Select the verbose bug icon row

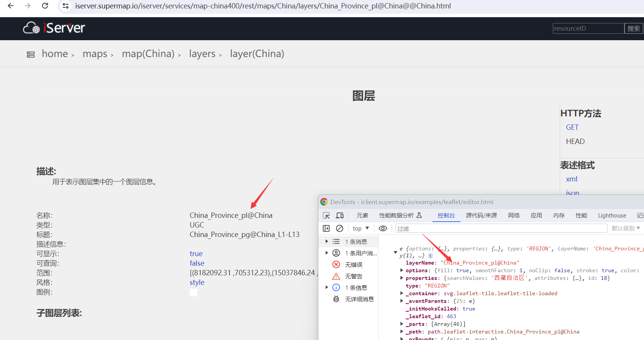click(x=336, y=299)
